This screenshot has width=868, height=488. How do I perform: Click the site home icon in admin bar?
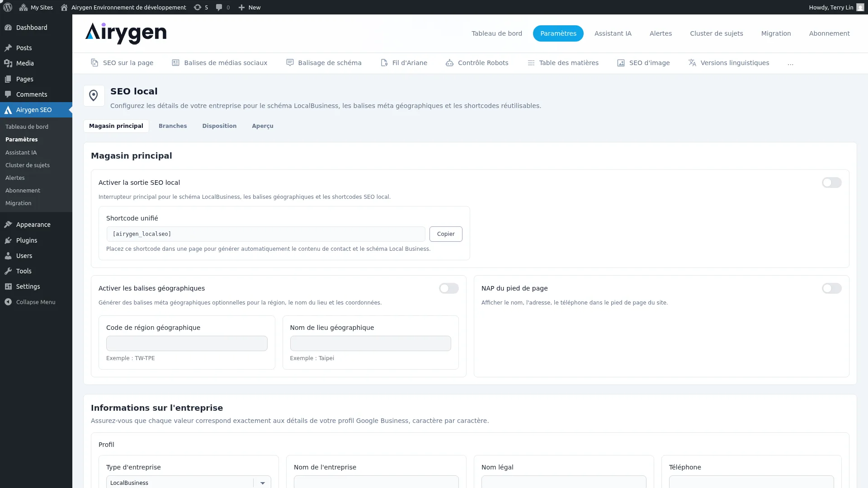[x=64, y=7]
